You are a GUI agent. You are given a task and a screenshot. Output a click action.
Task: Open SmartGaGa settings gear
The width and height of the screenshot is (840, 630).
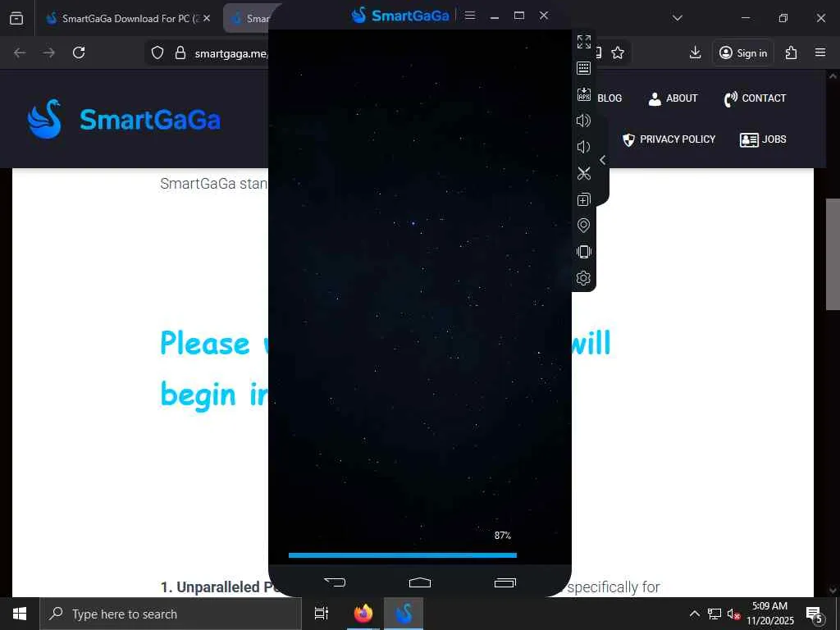point(583,278)
